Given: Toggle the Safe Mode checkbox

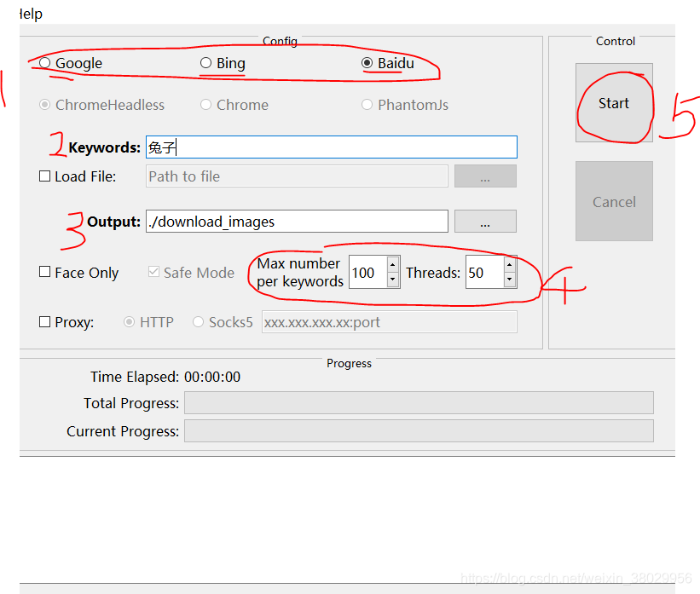Looking at the screenshot, I should (153, 272).
